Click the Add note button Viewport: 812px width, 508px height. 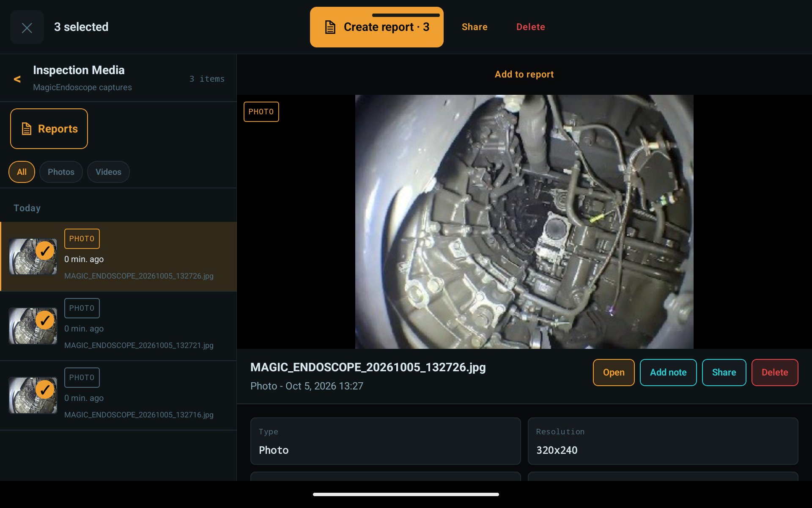coord(668,373)
